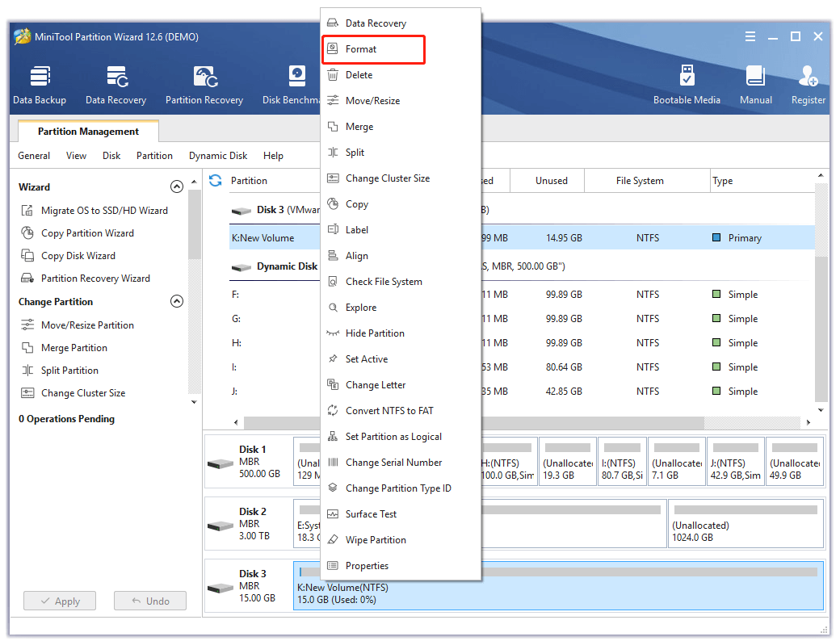Click sidebar scroll down arrow
The height and width of the screenshot is (641, 840).
coord(194,401)
